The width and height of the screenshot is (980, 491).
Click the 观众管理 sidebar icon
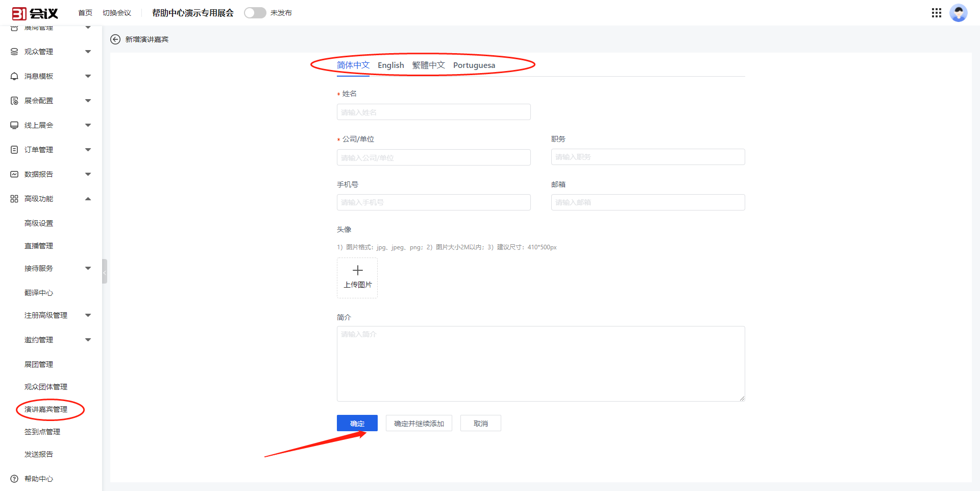pos(14,52)
